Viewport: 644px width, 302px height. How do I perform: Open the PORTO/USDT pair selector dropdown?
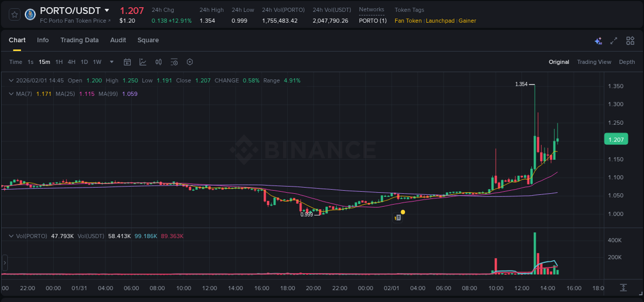(107, 10)
